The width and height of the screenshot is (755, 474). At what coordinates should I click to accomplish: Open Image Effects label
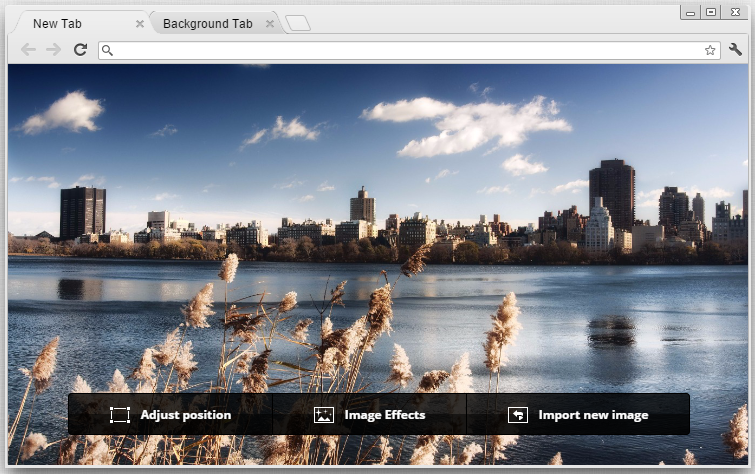tap(385, 415)
